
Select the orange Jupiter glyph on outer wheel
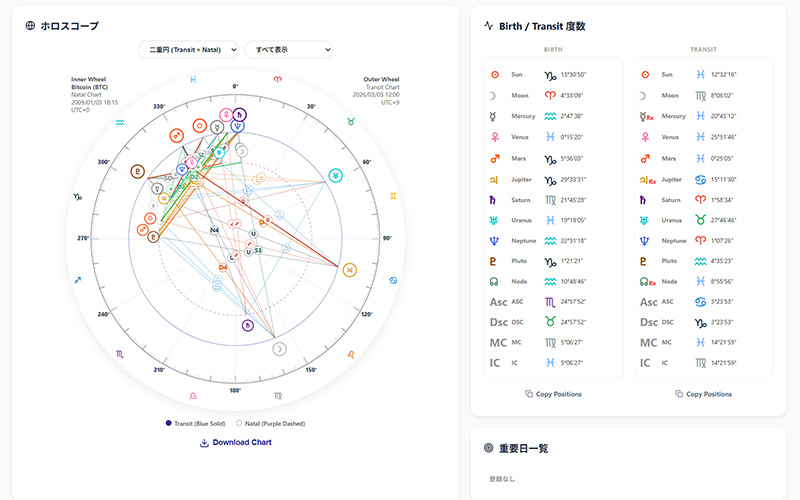click(x=349, y=269)
